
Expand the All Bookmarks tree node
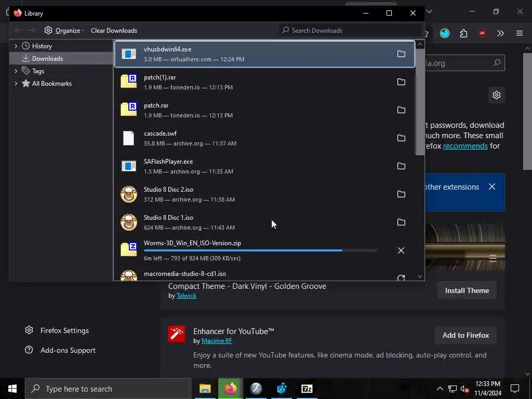(16, 84)
